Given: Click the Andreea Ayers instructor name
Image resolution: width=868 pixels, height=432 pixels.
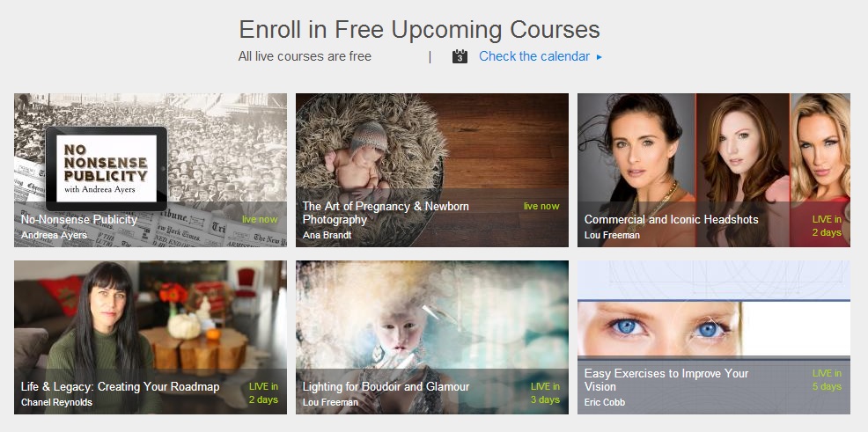Looking at the screenshot, I should click(54, 235).
